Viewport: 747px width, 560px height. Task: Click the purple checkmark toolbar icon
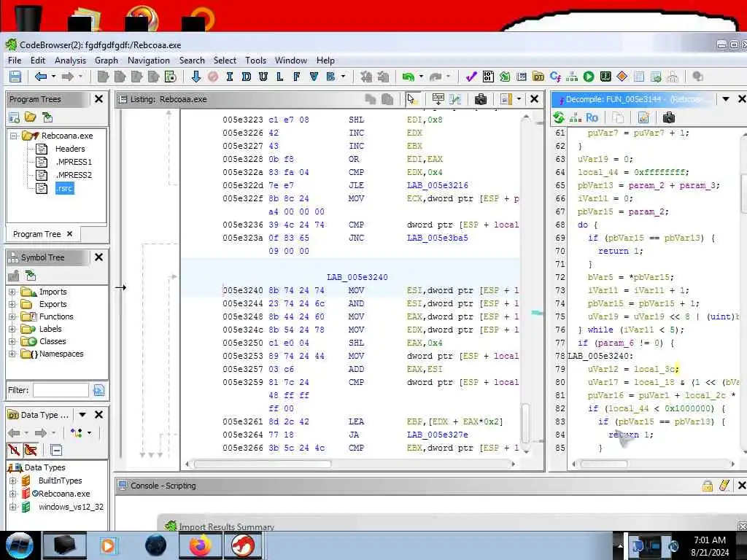pyautogui.click(x=471, y=76)
